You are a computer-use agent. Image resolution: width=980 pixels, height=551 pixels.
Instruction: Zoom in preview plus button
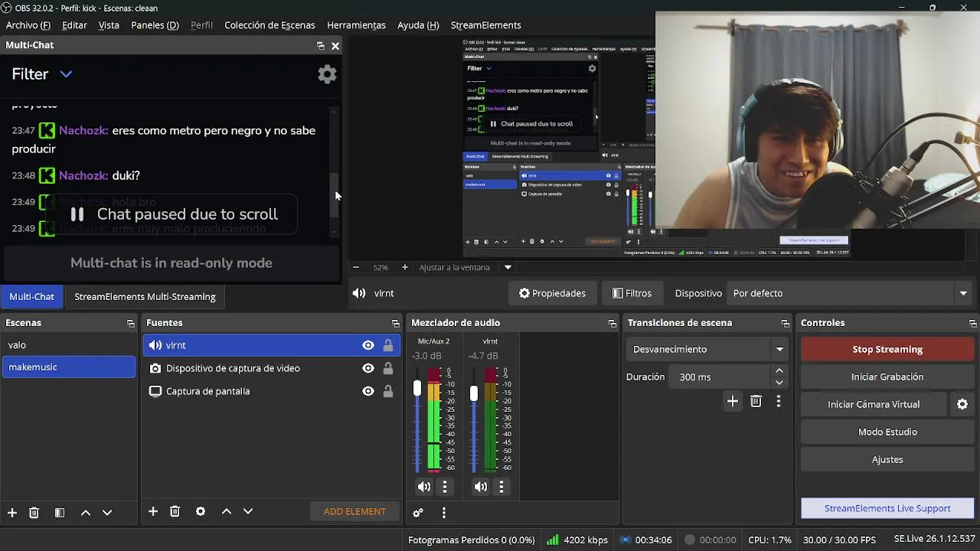[x=405, y=267]
